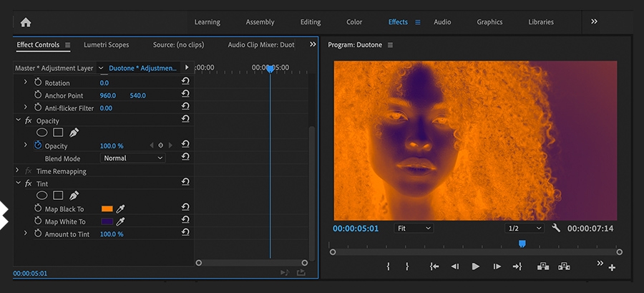
Task: Toggle animation stopwatch for Rotation
Action: click(x=38, y=83)
